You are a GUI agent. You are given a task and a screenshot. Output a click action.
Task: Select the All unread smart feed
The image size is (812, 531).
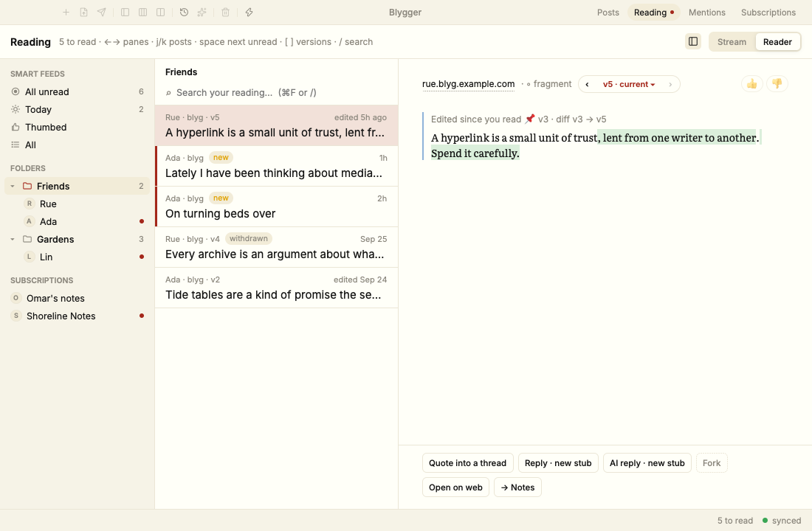tap(78, 92)
